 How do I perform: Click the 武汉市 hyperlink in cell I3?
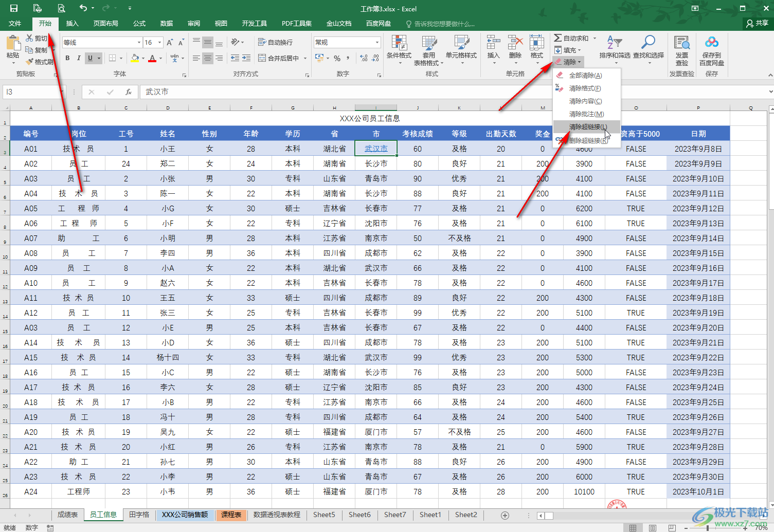tap(376, 149)
